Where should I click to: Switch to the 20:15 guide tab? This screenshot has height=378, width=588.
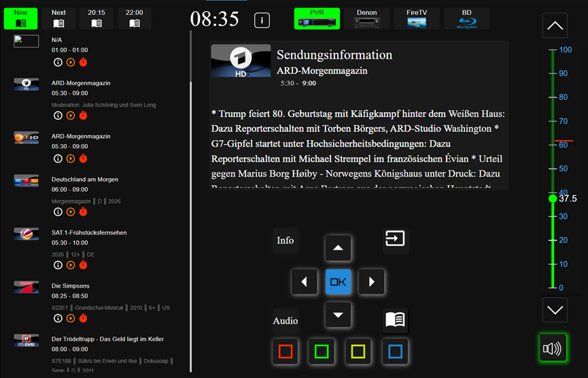pos(97,18)
